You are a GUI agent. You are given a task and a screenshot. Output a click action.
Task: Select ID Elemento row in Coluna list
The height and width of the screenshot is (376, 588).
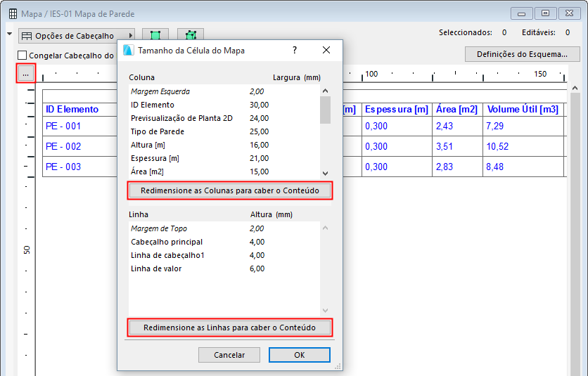(x=224, y=105)
